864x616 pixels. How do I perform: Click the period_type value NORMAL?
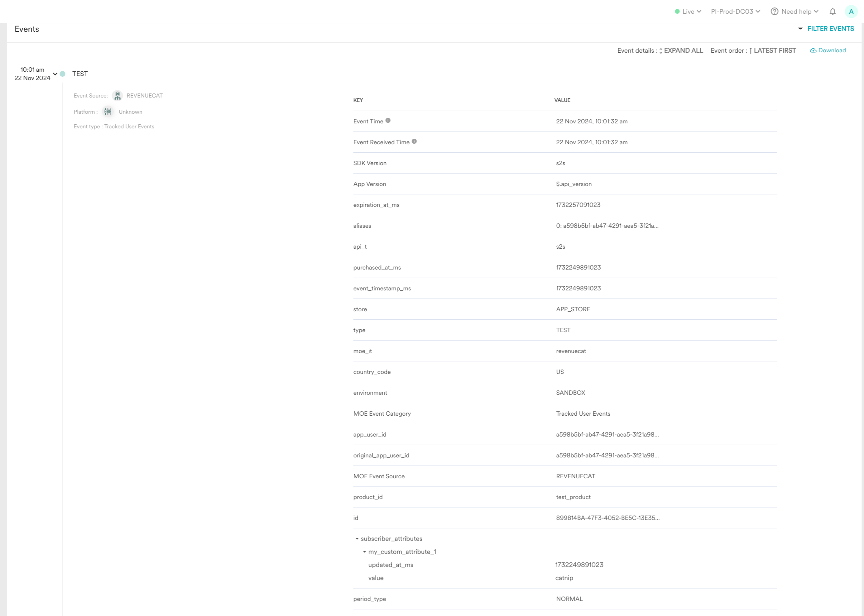click(x=569, y=599)
